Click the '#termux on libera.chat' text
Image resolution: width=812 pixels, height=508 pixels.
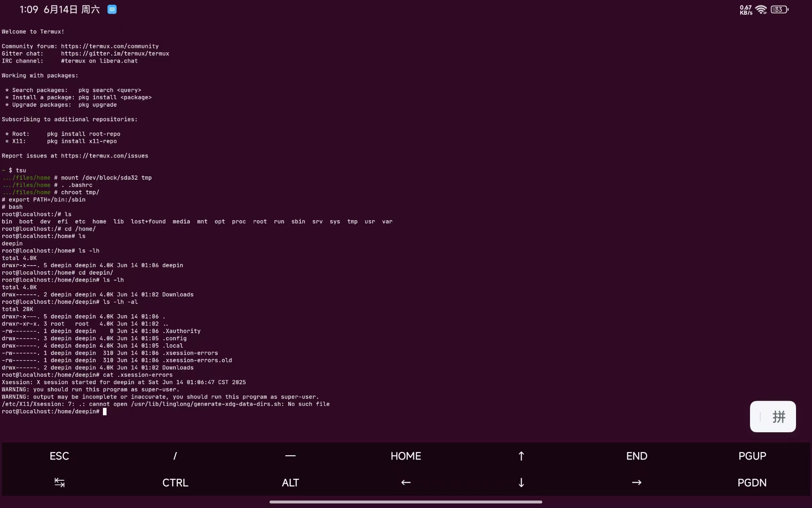tap(99, 61)
